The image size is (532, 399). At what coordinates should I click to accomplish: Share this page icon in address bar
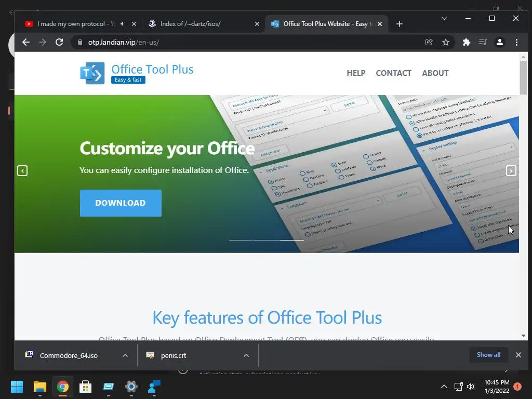(429, 42)
